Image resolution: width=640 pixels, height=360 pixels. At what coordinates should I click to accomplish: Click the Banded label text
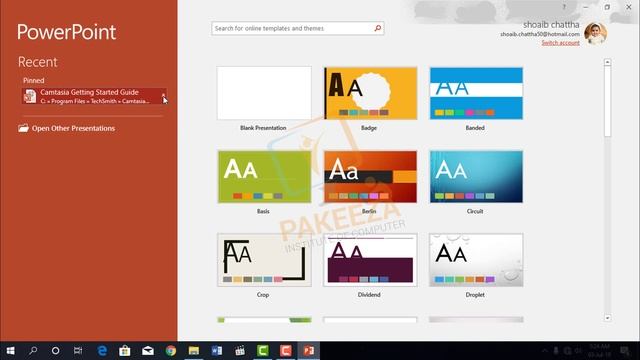pyautogui.click(x=475, y=128)
